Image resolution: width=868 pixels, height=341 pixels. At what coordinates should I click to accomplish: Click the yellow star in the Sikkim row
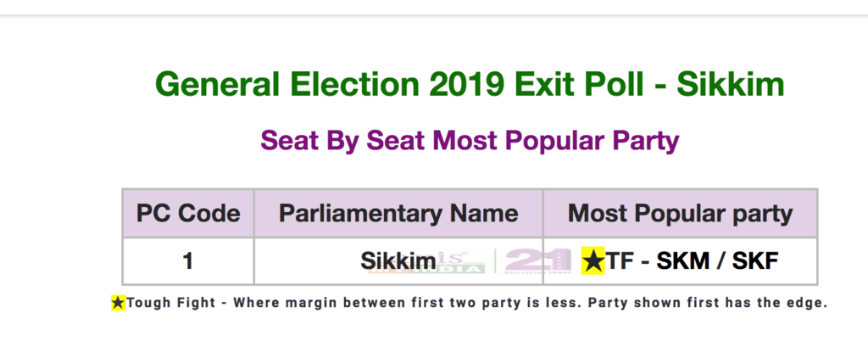point(594,261)
